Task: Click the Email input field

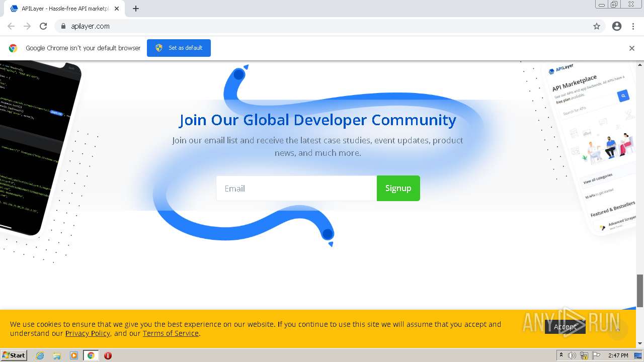Action: tap(296, 188)
